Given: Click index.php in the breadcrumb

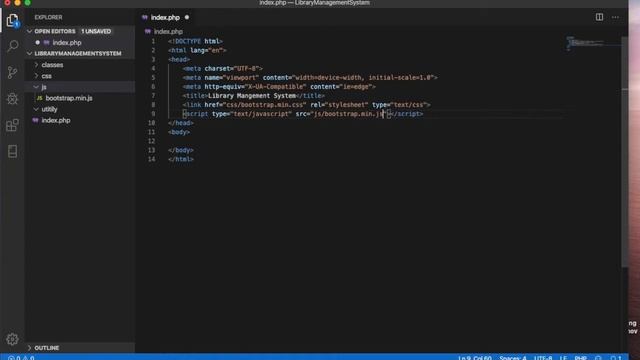Looking at the screenshot, I should 168,31.
